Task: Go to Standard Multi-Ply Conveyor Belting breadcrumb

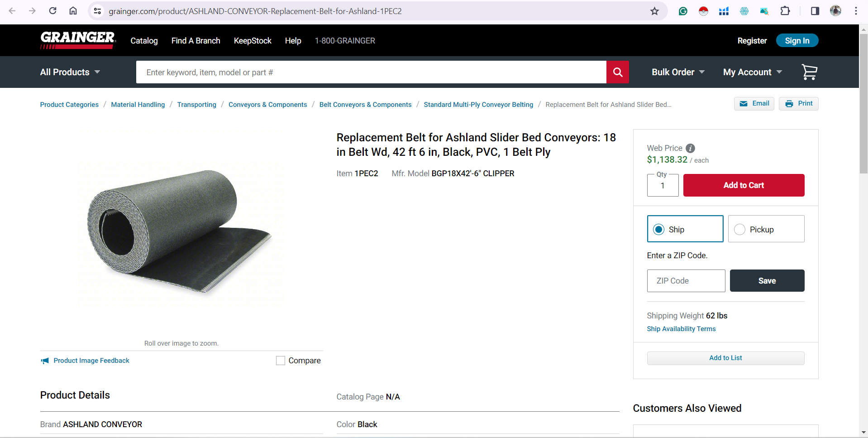Action: [x=478, y=105]
